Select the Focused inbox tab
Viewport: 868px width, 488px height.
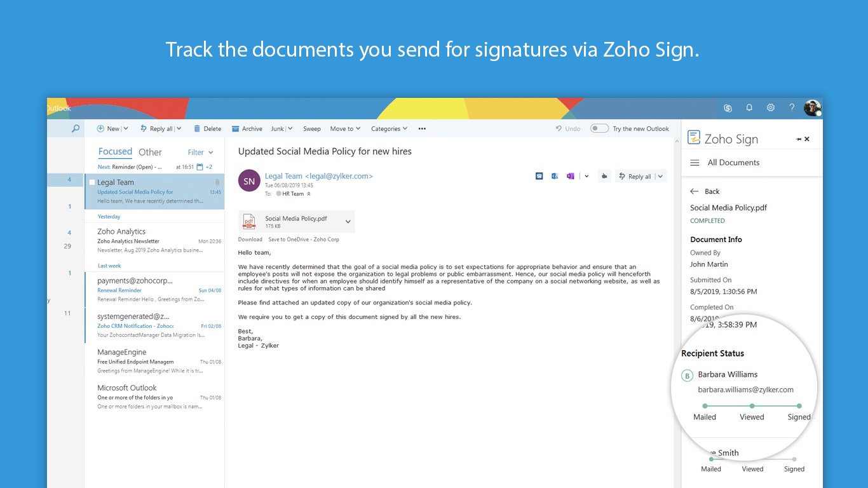pyautogui.click(x=115, y=152)
